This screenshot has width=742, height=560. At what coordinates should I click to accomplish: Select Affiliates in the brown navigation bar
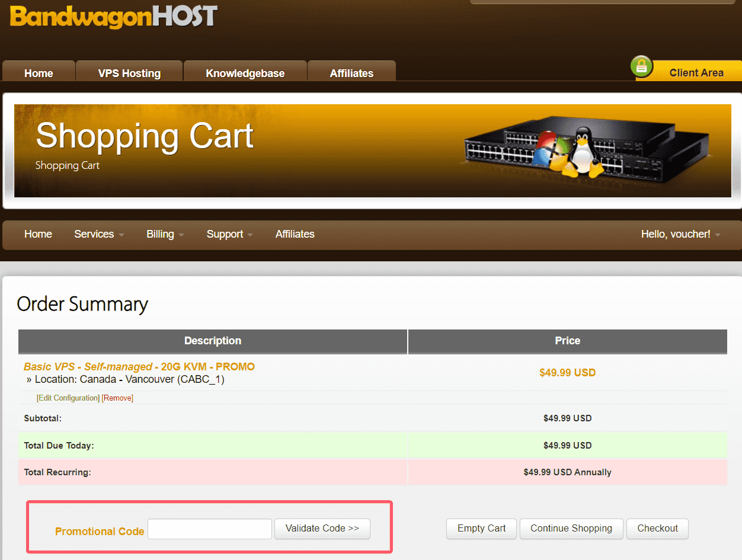[x=295, y=234]
